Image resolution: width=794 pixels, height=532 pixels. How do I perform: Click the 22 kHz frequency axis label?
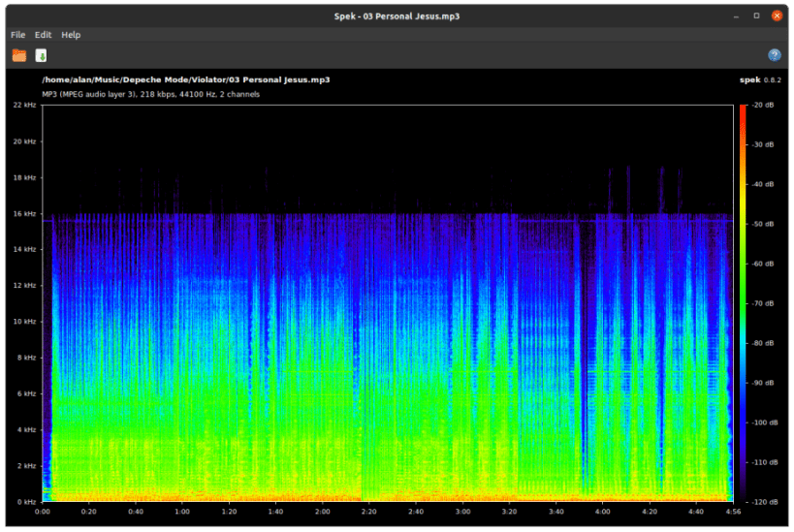pyautogui.click(x=24, y=105)
